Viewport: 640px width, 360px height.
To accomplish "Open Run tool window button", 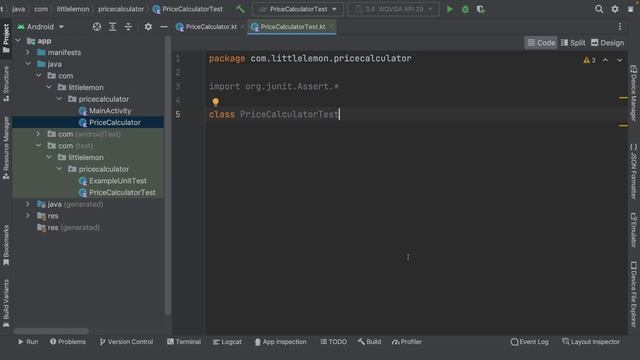I will (x=28, y=342).
